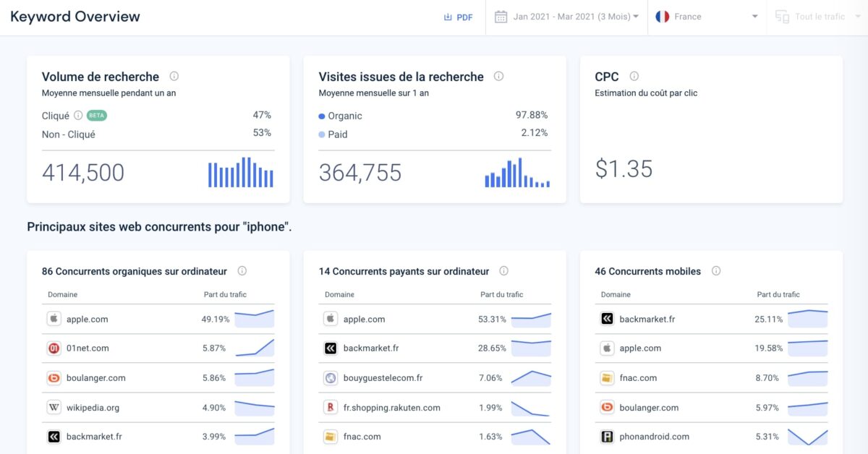Click the Keyword Overview page title

tap(75, 17)
